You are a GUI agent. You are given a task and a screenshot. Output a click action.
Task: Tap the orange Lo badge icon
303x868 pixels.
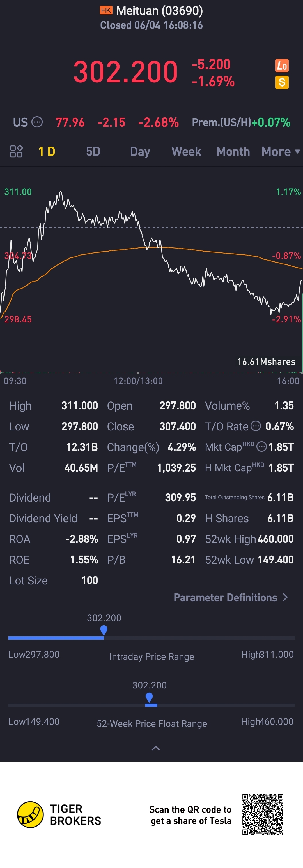click(282, 66)
